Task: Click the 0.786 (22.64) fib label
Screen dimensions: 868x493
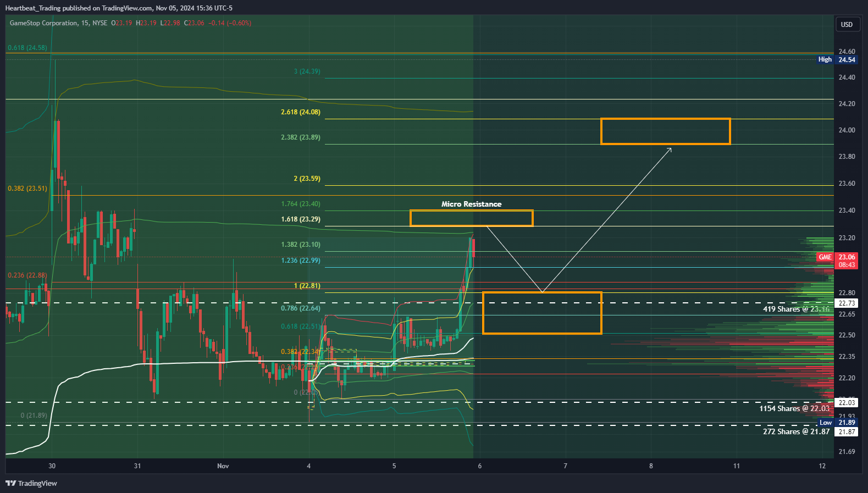Action: [x=301, y=308]
